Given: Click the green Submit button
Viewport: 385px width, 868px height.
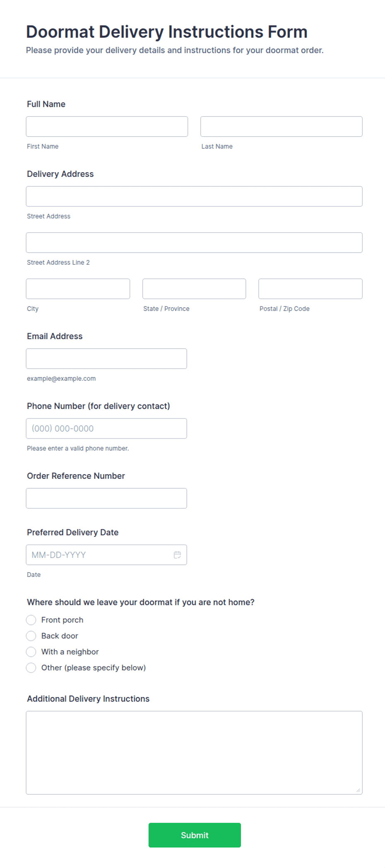Looking at the screenshot, I should (x=195, y=835).
